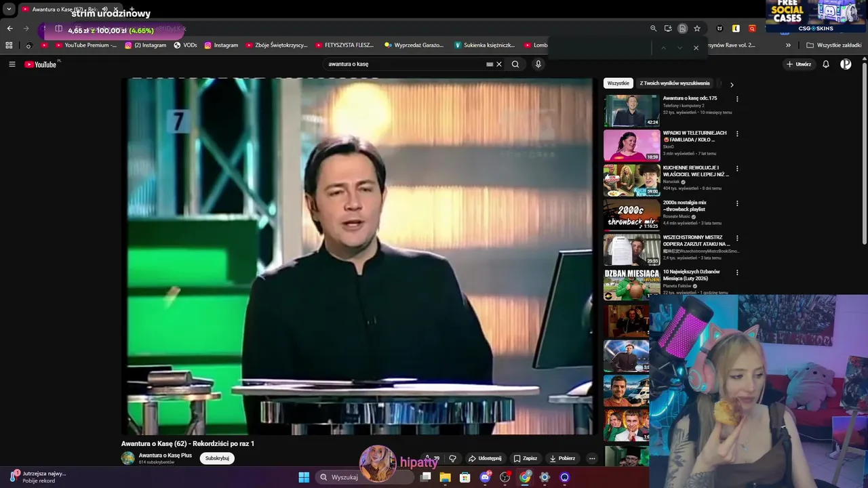Open the Wszystkie zakładki folder
The width and height of the screenshot is (868, 488).
tap(834, 45)
